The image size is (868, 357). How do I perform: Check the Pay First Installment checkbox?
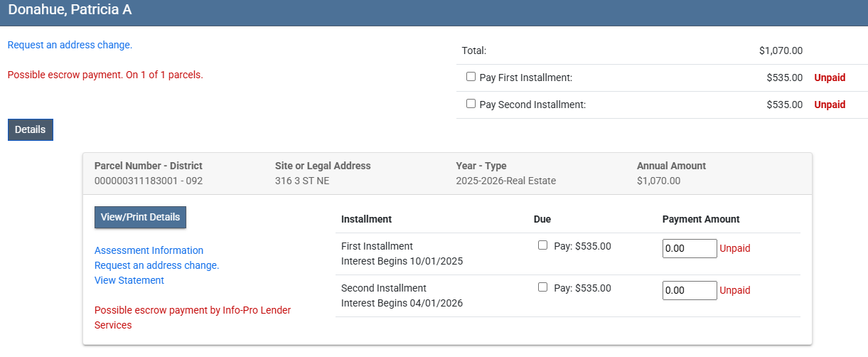(471, 77)
